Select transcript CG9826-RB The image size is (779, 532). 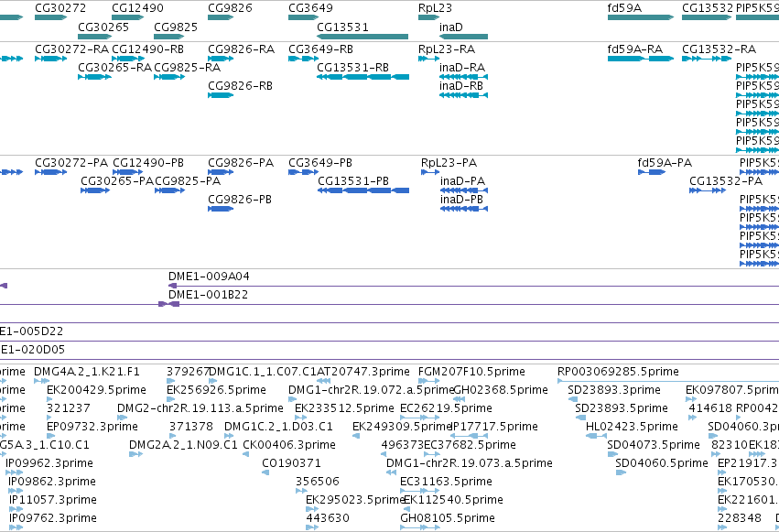coord(221,95)
